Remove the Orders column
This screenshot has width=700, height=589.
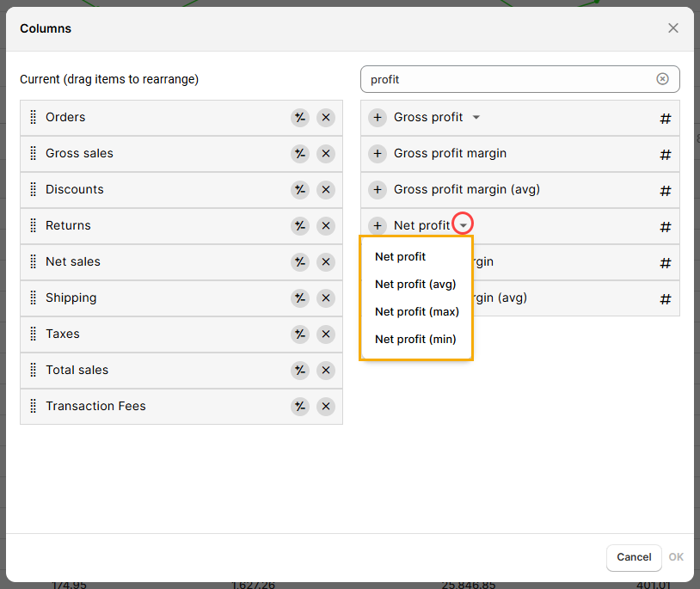tap(325, 118)
